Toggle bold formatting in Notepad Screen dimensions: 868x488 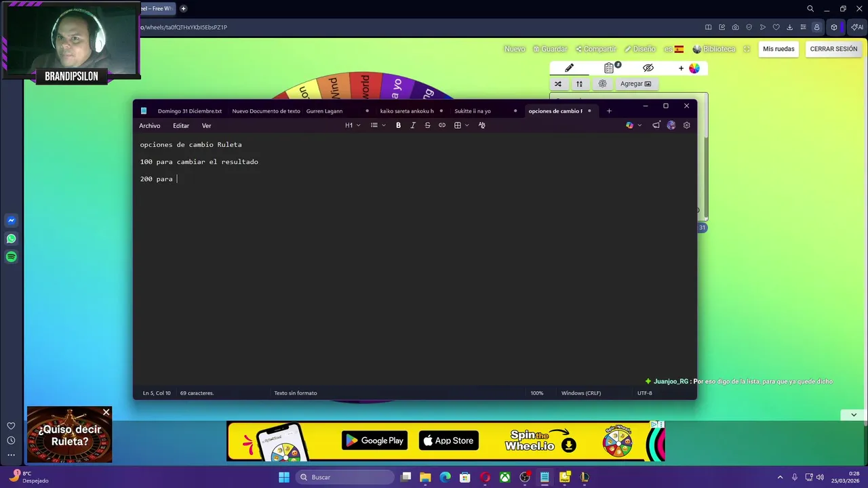coord(398,125)
